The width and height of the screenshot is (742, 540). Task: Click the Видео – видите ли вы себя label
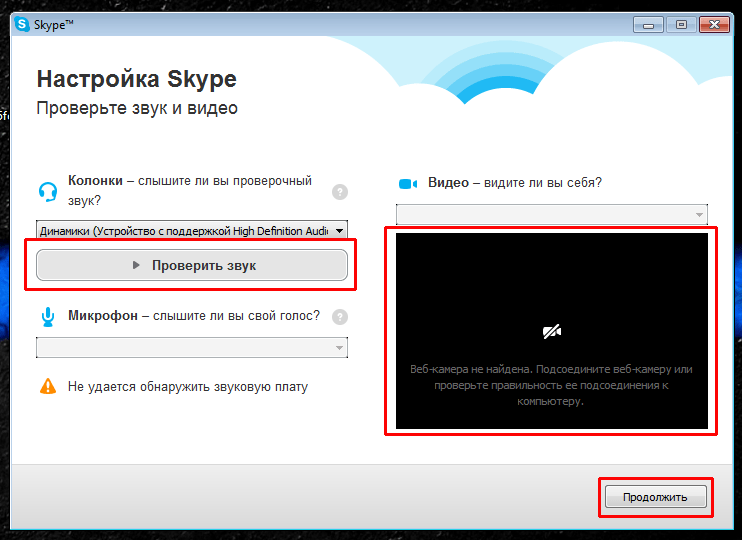(x=515, y=183)
